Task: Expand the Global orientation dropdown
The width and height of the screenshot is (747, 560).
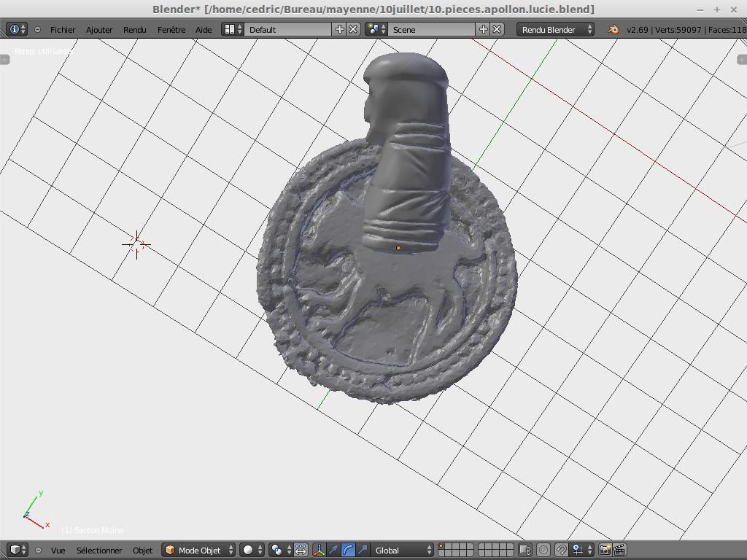Action: point(402,550)
